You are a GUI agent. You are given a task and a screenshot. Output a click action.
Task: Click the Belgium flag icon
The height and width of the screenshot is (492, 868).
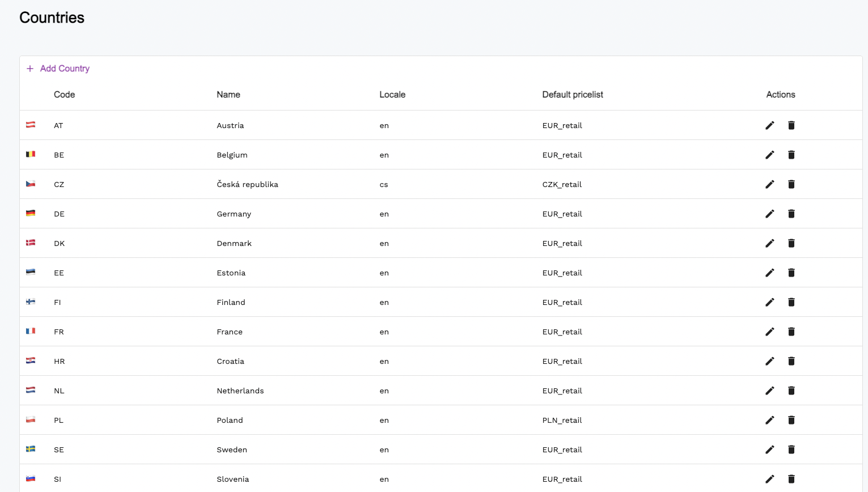[31, 154]
